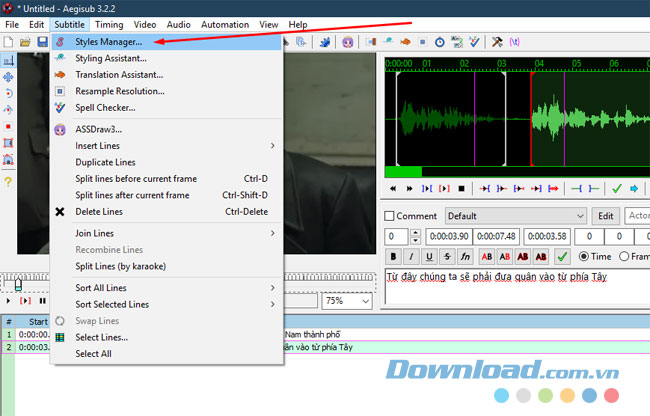Click Select All in the Subtitle menu

[93, 353]
